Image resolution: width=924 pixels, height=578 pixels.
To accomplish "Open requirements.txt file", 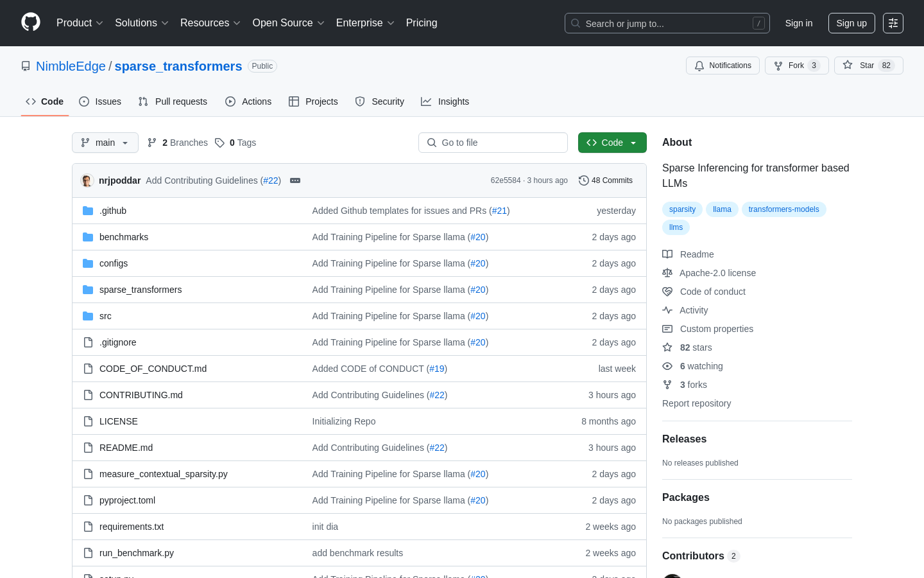I will [x=132, y=527].
